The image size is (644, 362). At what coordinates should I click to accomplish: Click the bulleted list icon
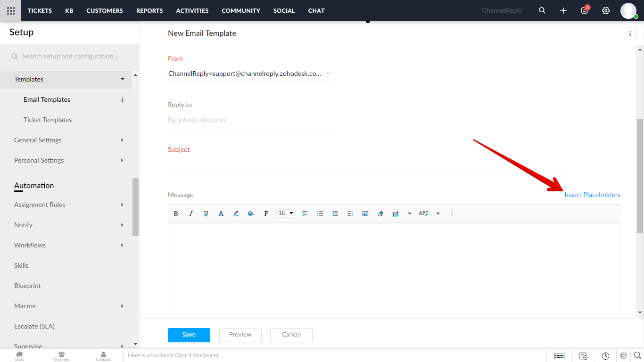pyautogui.click(x=320, y=214)
